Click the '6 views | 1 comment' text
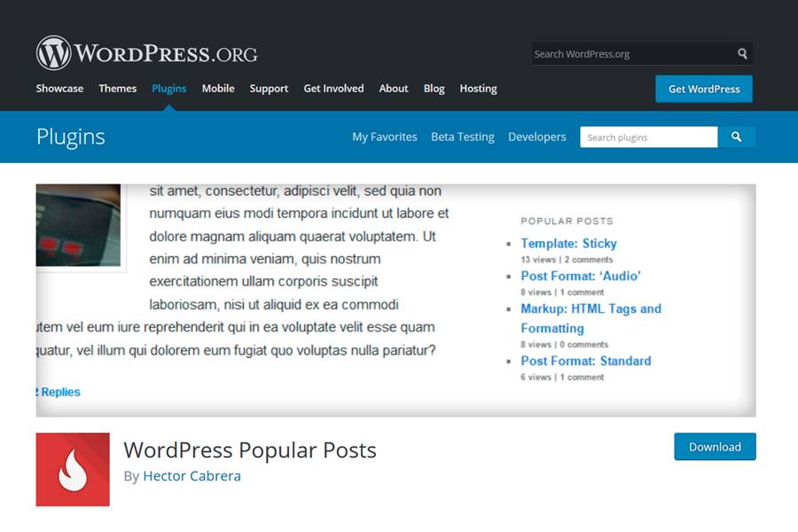The image size is (798, 532). [x=562, y=377]
